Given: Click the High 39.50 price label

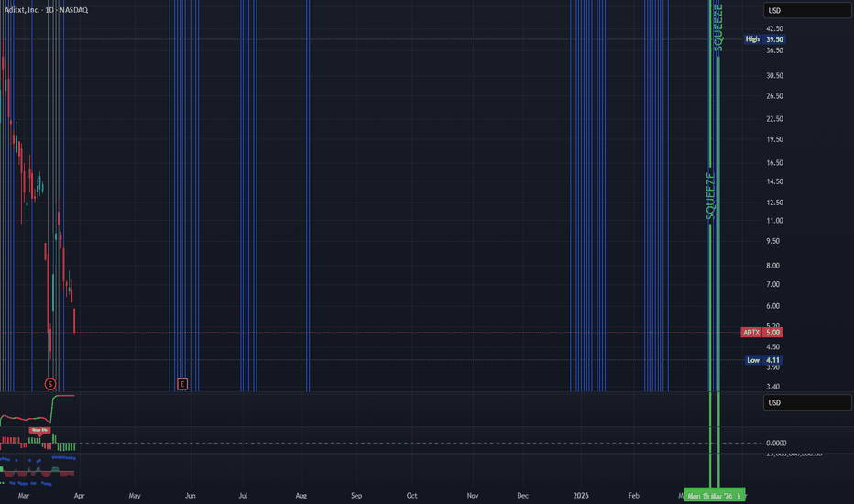Looking at the screenshot, I should (x=765, y=39).
